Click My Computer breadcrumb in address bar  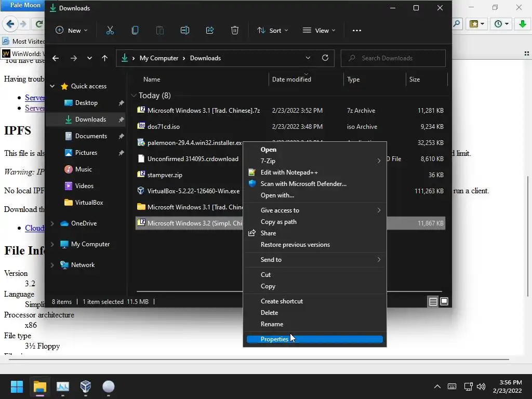point(159,58)
